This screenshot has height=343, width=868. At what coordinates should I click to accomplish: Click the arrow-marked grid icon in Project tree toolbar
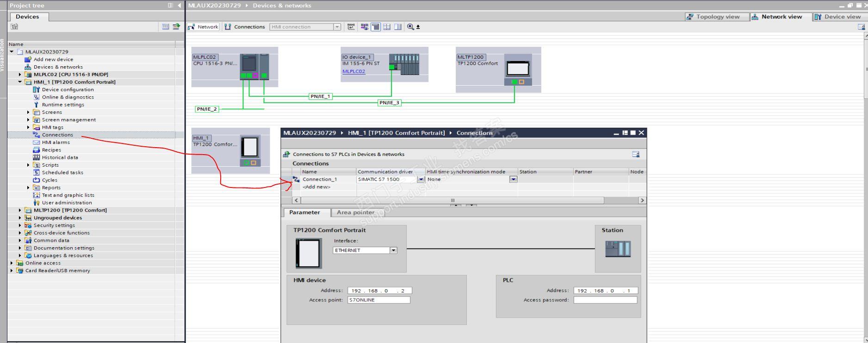tap(176, 27)
